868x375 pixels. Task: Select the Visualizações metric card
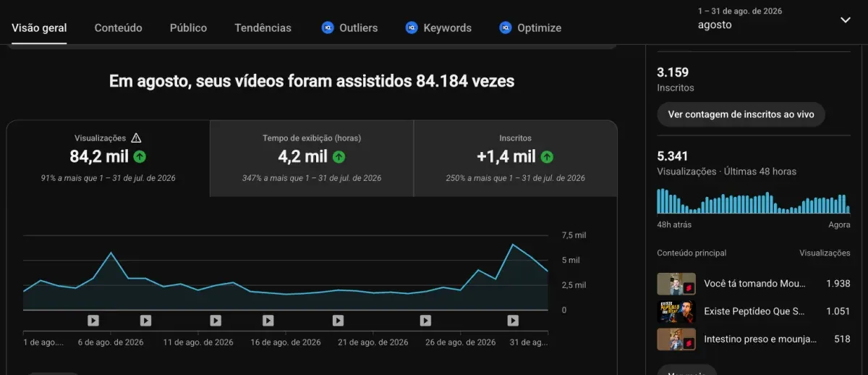(x=109, y=159)
